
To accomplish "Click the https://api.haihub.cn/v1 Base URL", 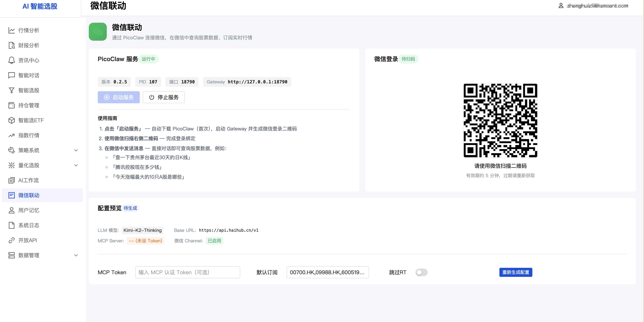I will tap(229, 230).
